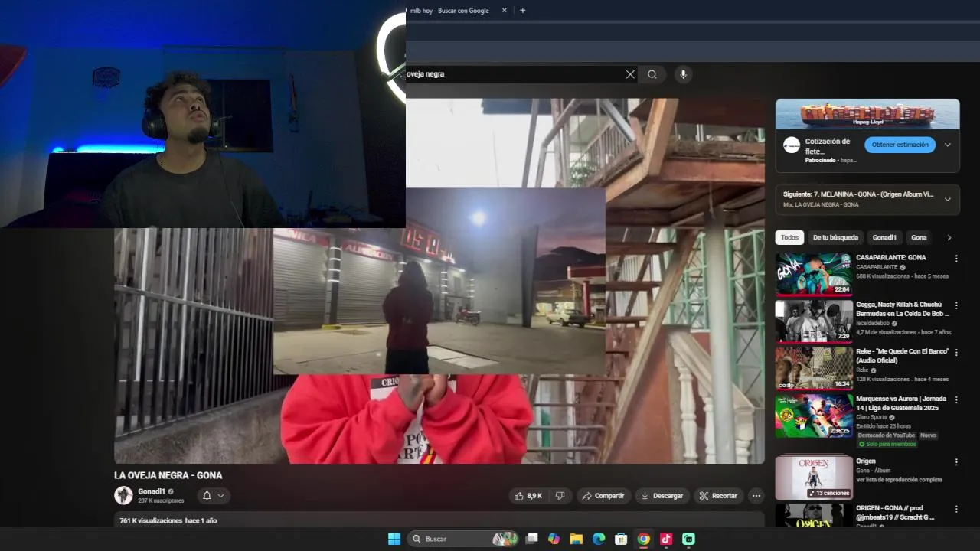980x551 pixels.
Task: Close the mlb hoy browser tab
Action: coord(505,11)
